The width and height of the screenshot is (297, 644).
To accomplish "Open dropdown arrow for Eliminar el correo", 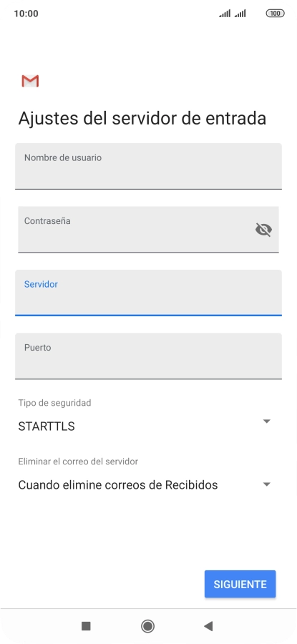I will (x=267, y=484).
